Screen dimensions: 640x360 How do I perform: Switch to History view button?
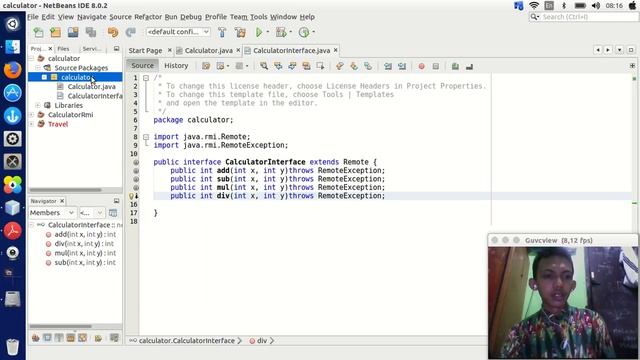pos(176,66)
